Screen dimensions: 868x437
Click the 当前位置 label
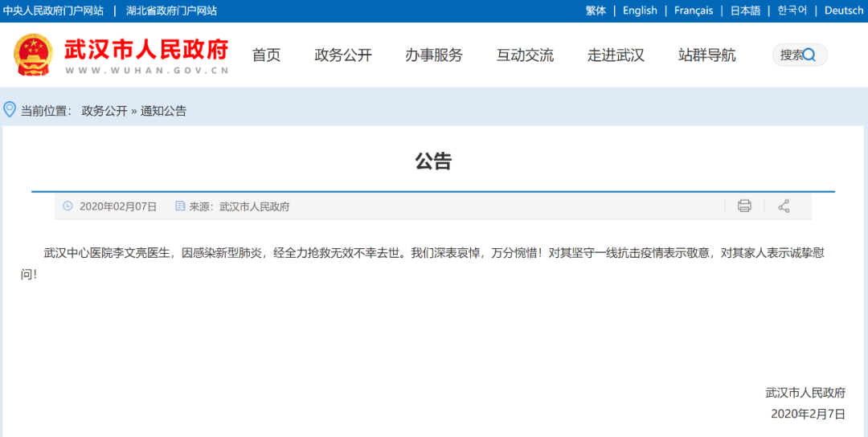click(x=46, y=111)
